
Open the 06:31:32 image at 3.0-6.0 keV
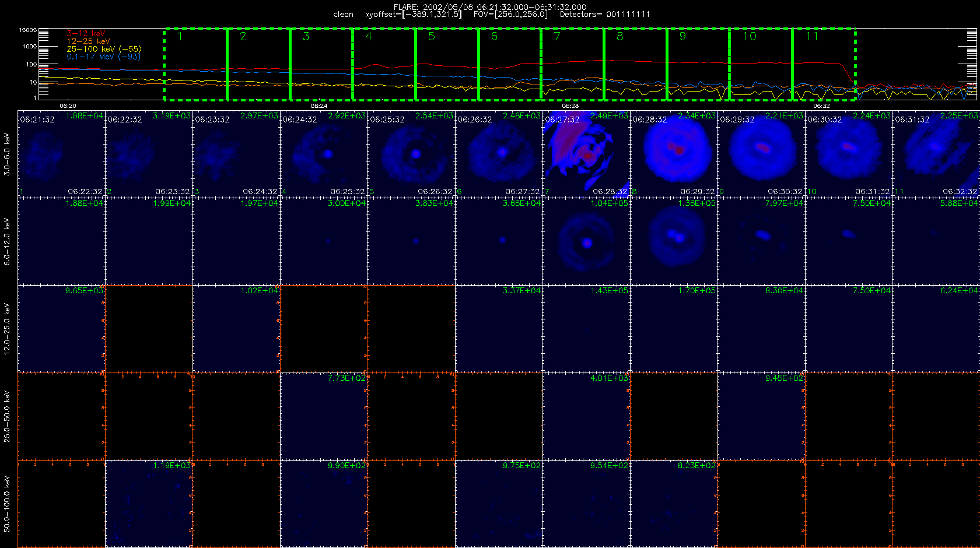(x=936, y=154)
